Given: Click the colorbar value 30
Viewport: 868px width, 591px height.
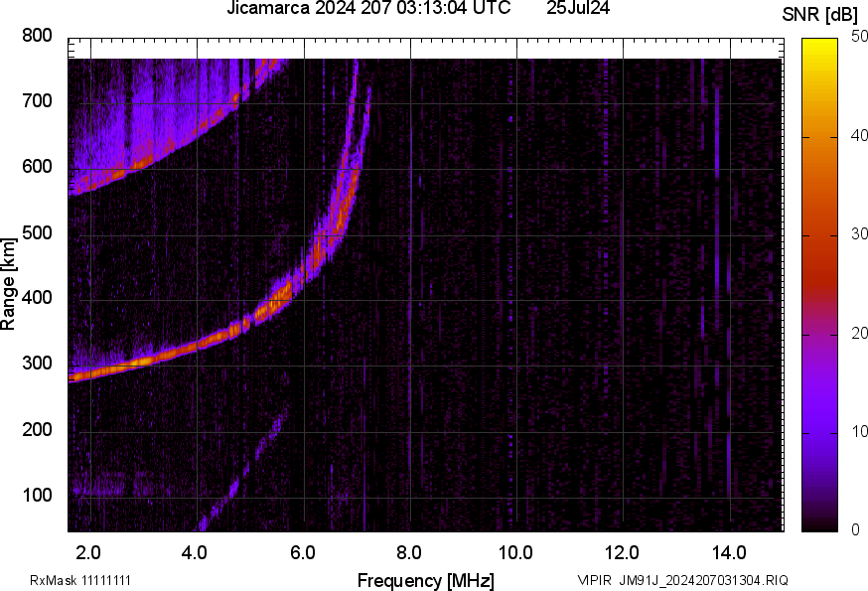Looking at the screenshot, I should tap(859, 233).
